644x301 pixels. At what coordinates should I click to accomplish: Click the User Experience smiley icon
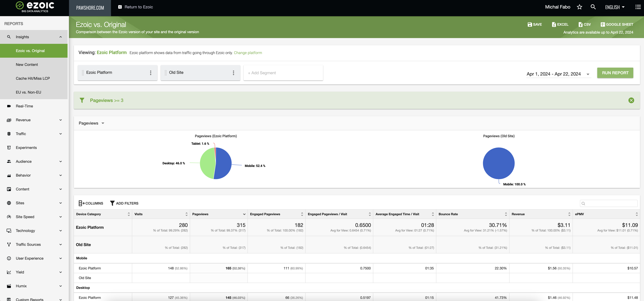pyautogui.click(x=9, y=258)
